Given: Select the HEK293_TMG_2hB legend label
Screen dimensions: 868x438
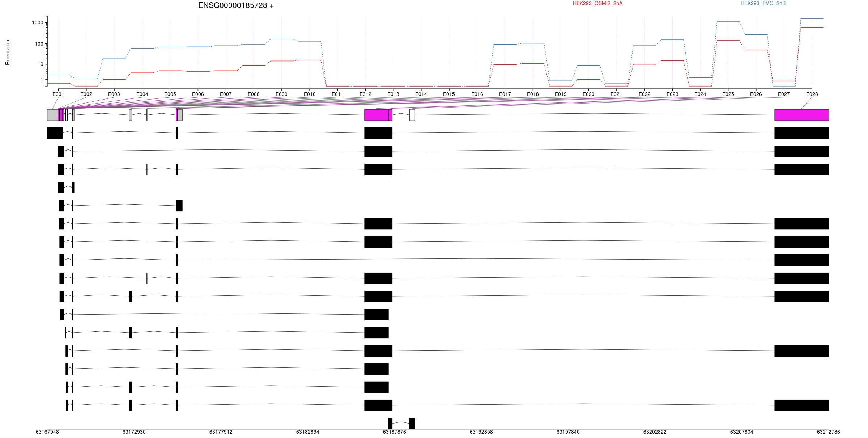Looking at the screenshot, I should point(763,3).
